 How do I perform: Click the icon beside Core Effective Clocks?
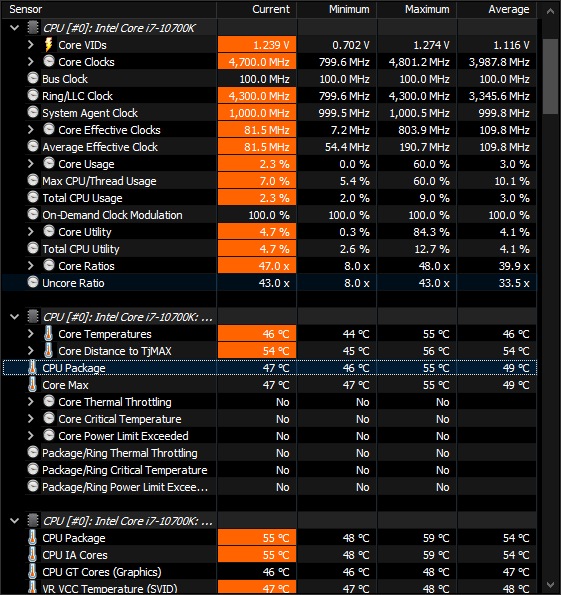49,129
